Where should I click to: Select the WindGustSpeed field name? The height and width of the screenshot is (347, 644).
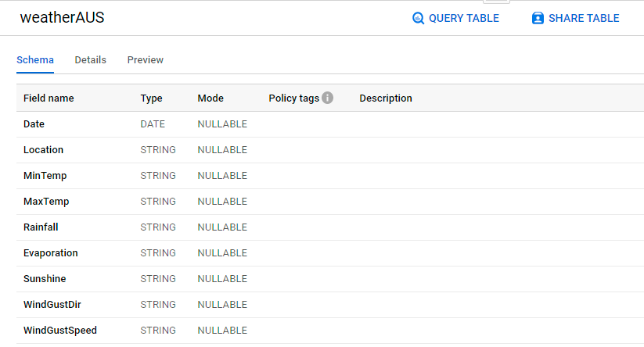[60, 331]
